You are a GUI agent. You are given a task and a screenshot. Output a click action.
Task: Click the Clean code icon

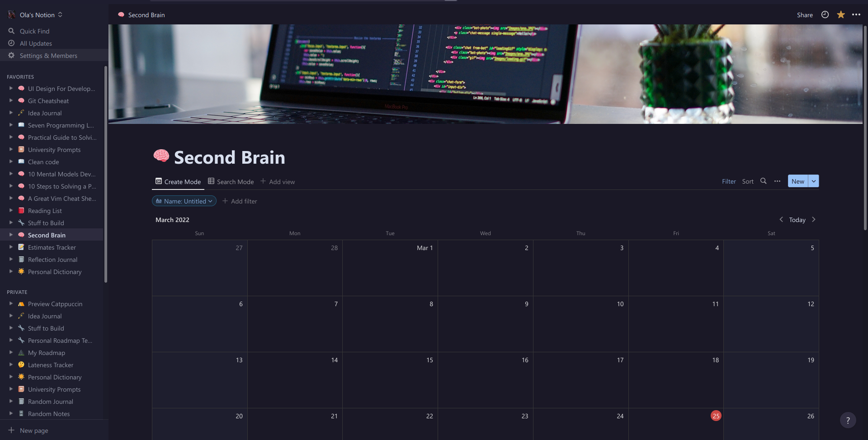21,161
